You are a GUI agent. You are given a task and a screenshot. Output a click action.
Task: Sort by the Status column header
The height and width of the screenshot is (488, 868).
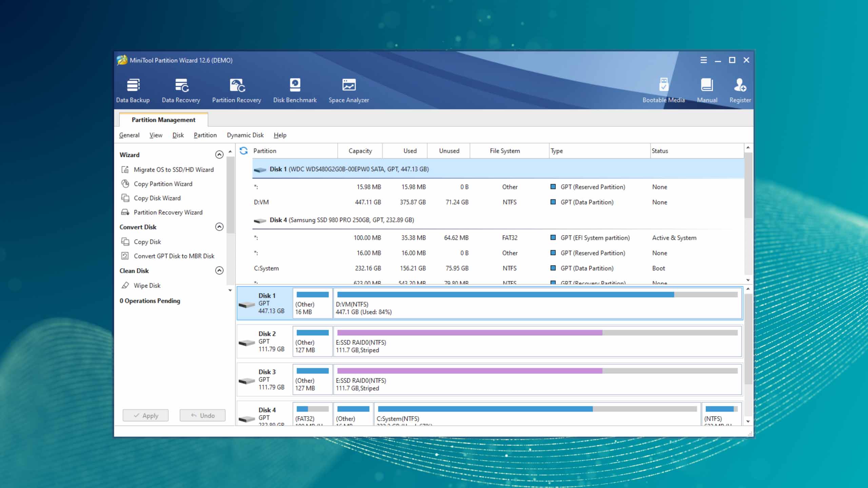pyautogui.click(x=697, y=151)
